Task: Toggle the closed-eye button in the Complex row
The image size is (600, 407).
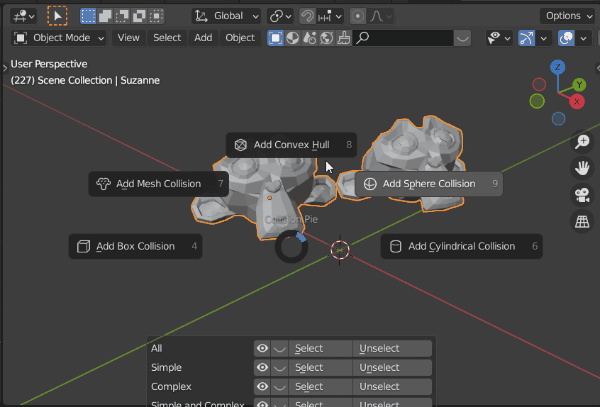Action: click(x=280, y=387)
